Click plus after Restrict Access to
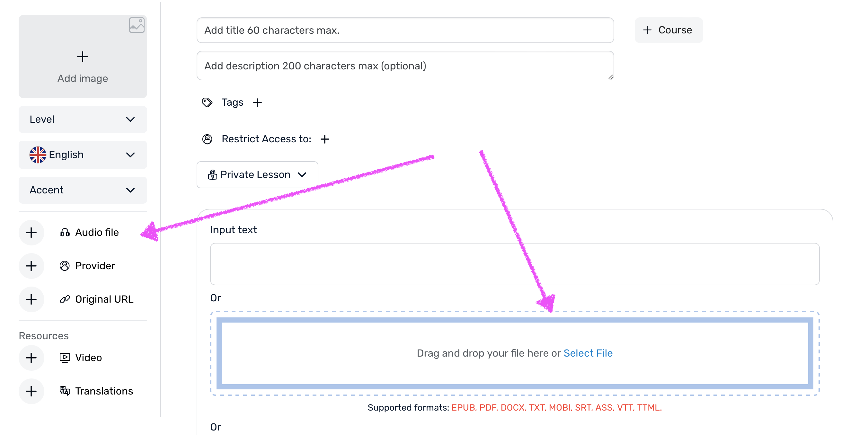 (325, 139)
